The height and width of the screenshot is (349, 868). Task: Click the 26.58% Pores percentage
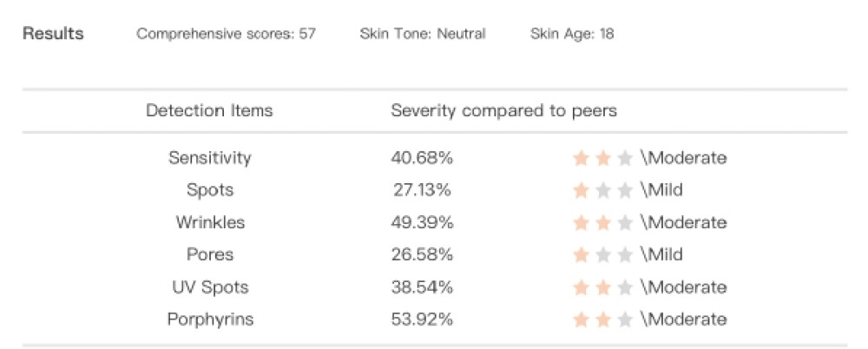pos(422,255)
